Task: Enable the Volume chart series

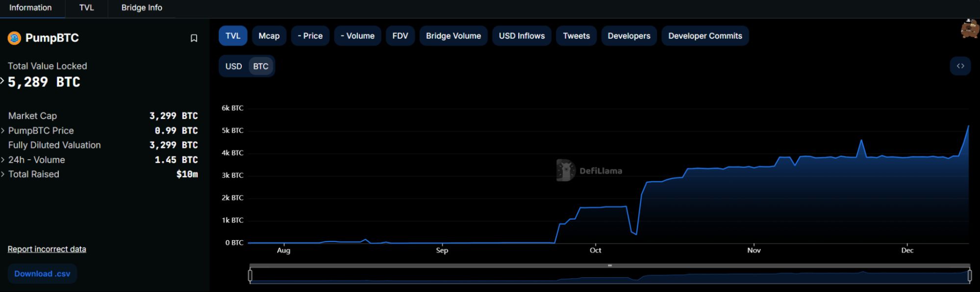Action: tap(357, 36)
